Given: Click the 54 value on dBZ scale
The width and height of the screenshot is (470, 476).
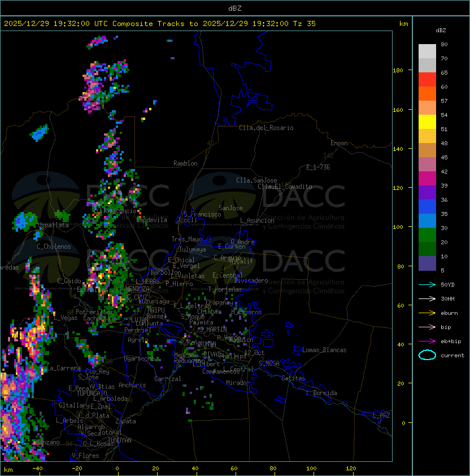Looking at the screenshot, I should (444, 115).
